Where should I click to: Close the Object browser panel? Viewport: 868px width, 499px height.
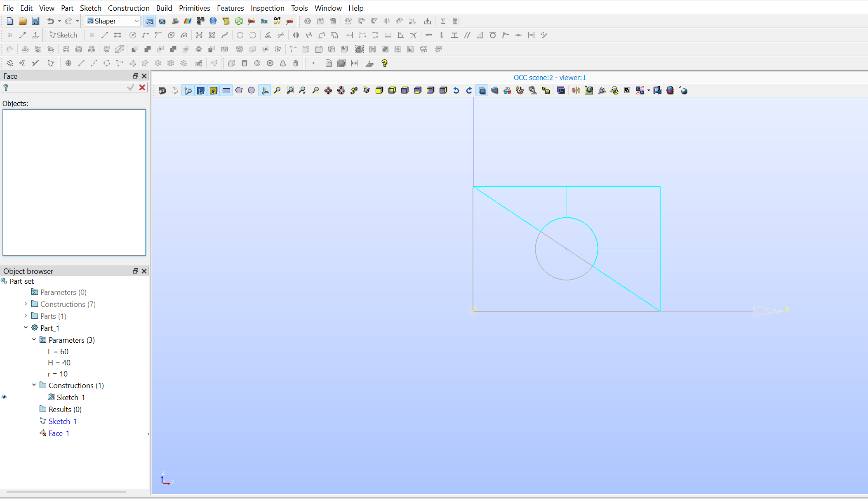click(x=144, y=271)
